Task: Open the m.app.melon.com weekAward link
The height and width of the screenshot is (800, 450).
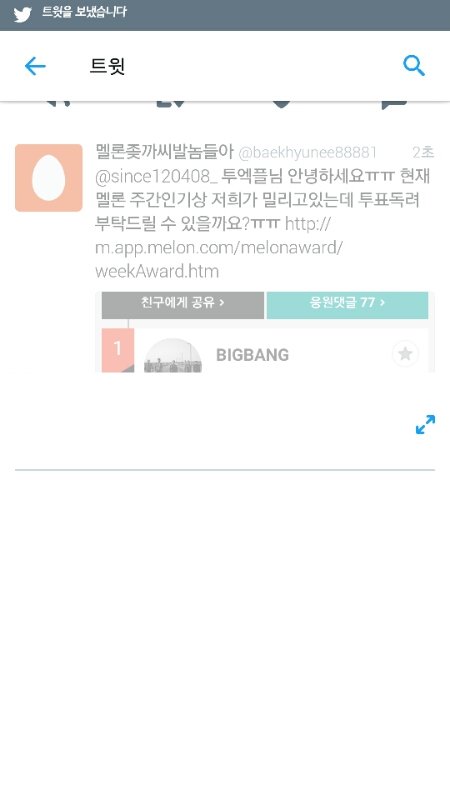Action: [219, 247]
